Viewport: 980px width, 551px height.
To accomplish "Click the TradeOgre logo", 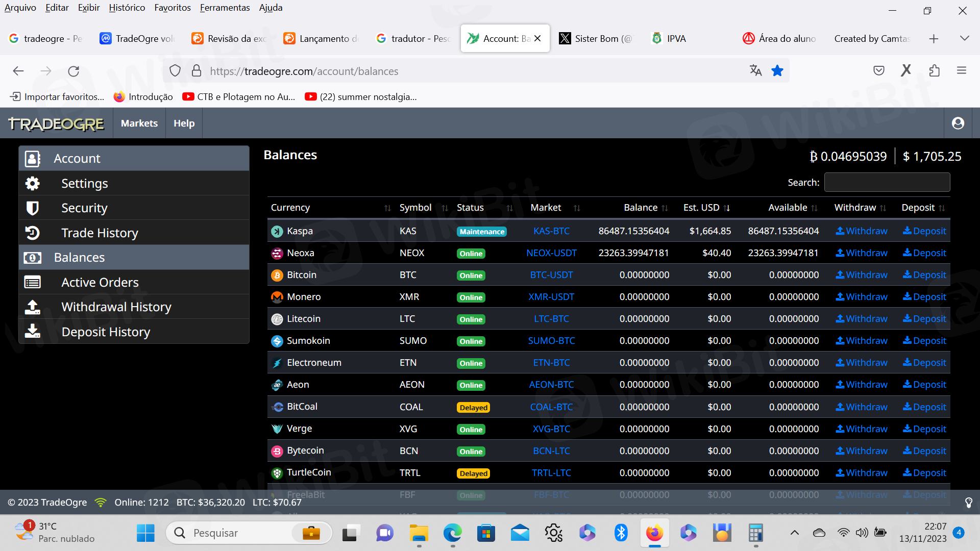I will pos(56,123).
